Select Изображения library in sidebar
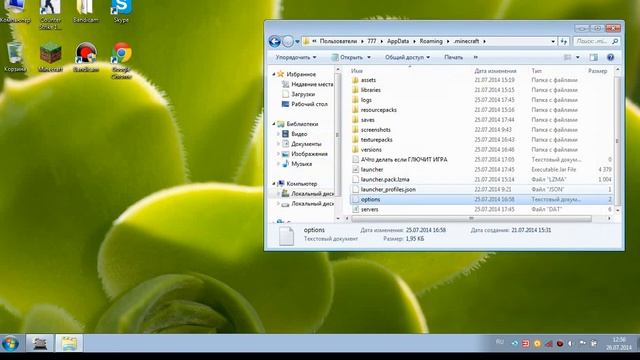This screenshot has width=640, height=360. pos(304,154)
